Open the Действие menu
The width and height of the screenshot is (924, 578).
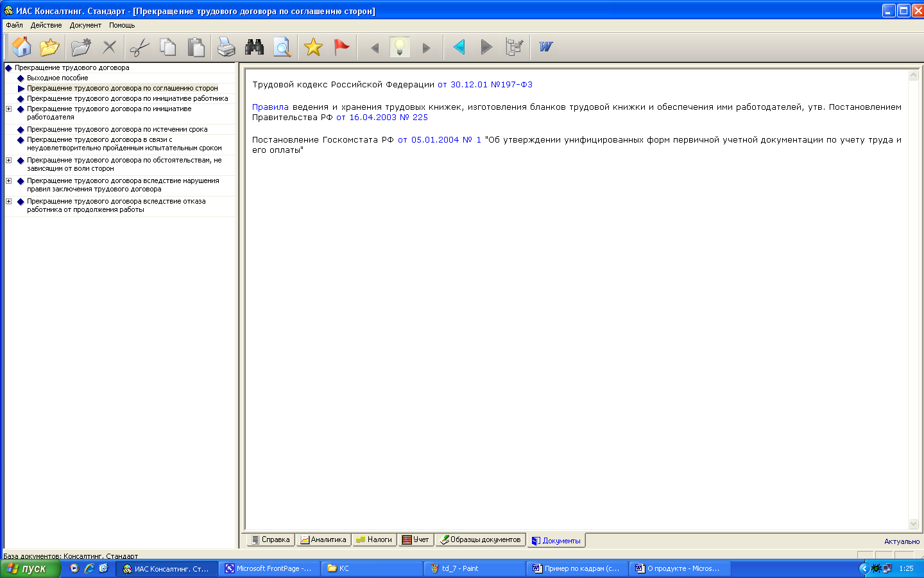[x=46, y=25]
